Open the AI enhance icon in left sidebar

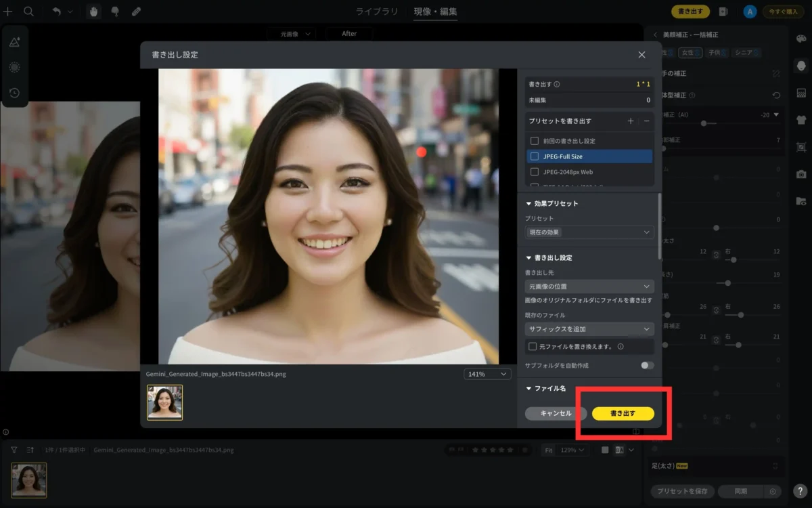(14, 42)
